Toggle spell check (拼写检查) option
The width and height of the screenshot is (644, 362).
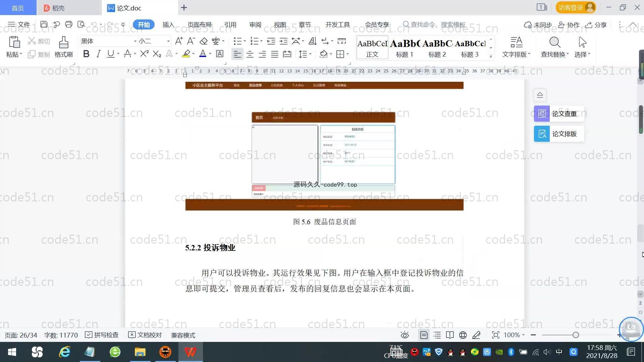tap(102, 335)
